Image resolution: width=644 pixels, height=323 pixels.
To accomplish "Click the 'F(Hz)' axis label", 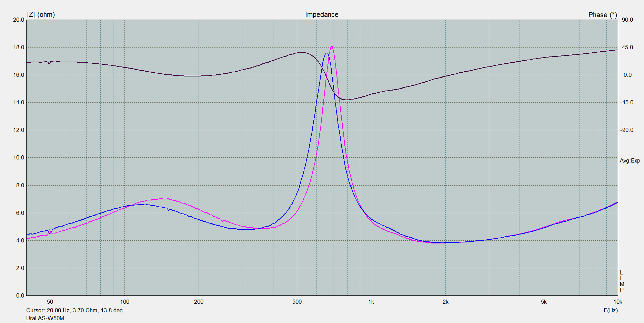I will 611,310.
